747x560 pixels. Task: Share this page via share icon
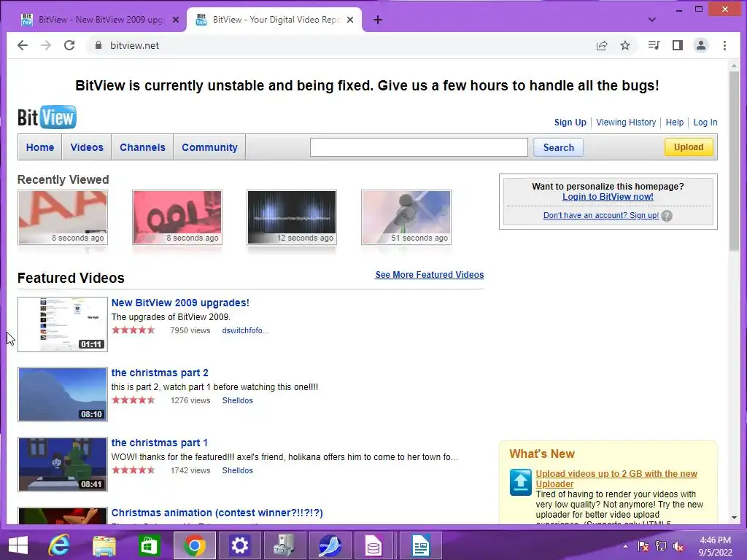602,45
